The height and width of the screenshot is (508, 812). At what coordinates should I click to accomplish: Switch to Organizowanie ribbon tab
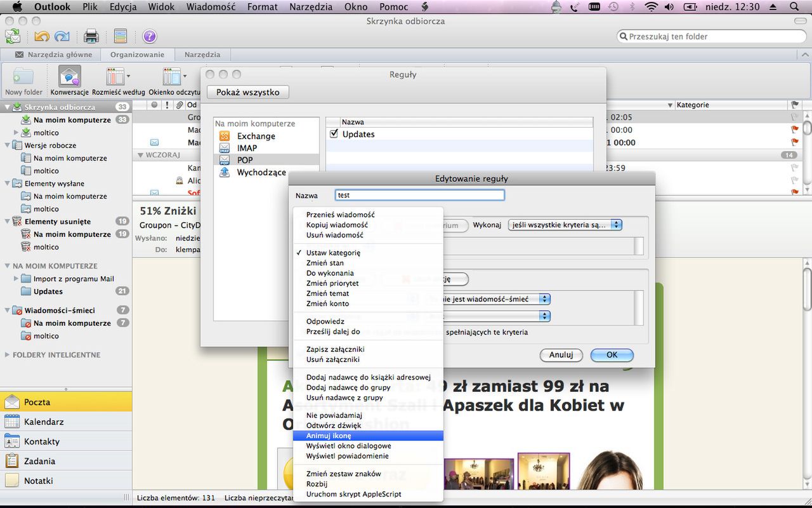(137, 55)
